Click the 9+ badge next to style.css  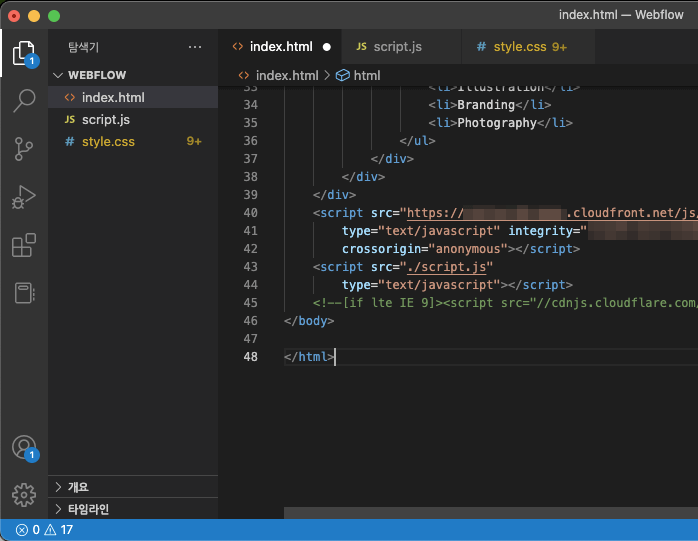194,142
